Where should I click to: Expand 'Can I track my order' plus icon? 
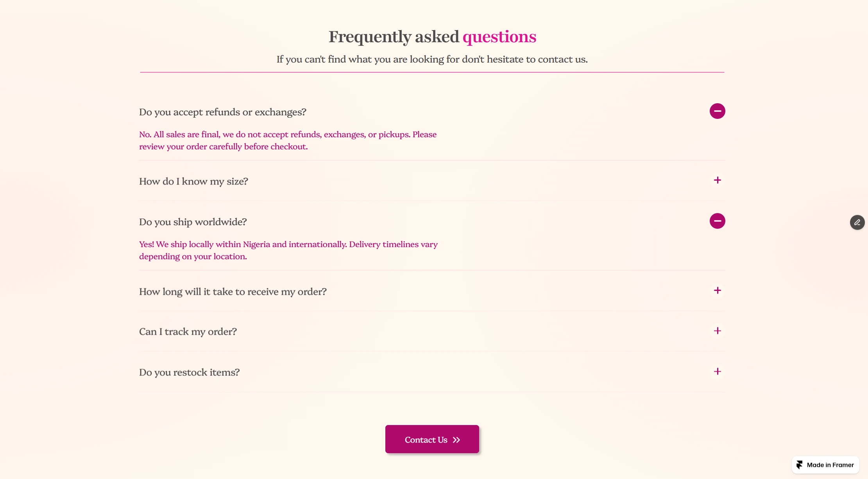point(718,331)
